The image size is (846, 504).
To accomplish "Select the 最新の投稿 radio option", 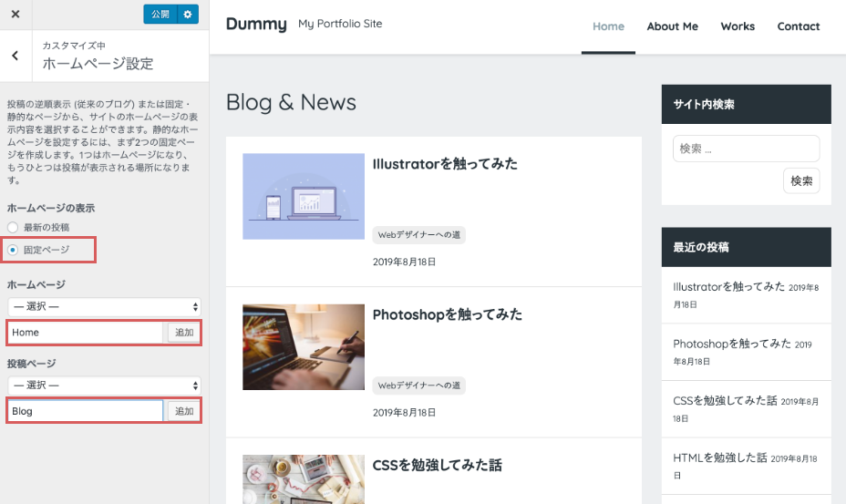I will coord(13,227).
